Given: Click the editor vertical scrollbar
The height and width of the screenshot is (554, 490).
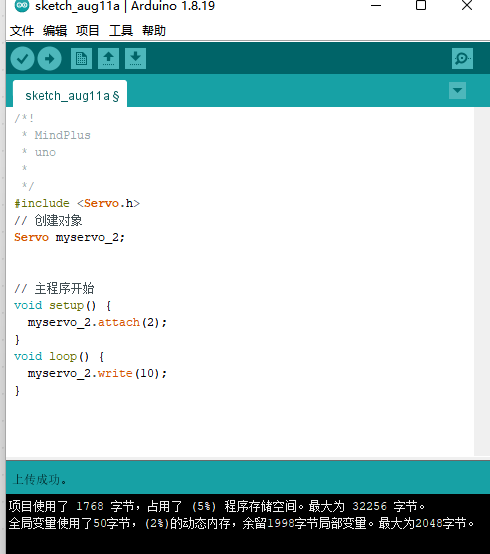Looking at the screenshot, I should pyautogui.click(x=482, y=282).
